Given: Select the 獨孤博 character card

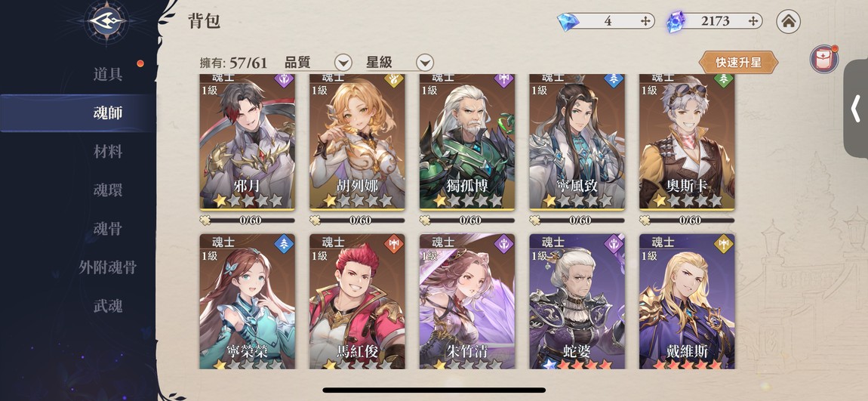Looking at the screenshot, I should click(x=467, y=142).
